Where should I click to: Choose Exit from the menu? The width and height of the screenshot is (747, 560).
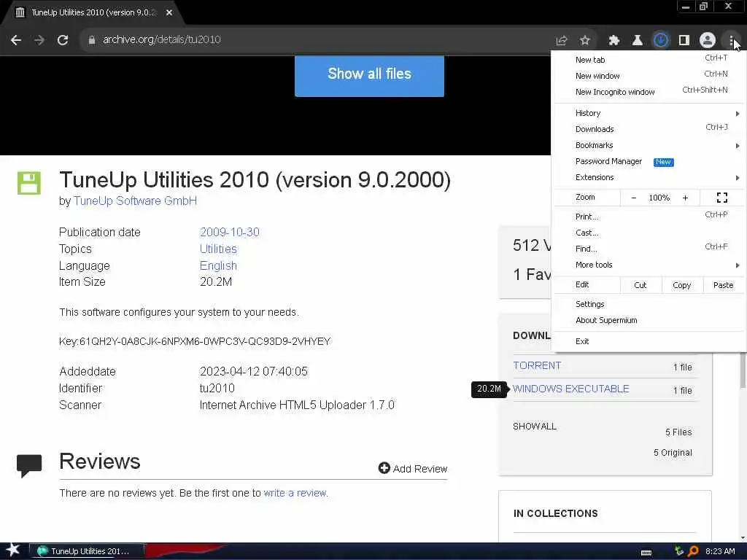pos(649,341)
